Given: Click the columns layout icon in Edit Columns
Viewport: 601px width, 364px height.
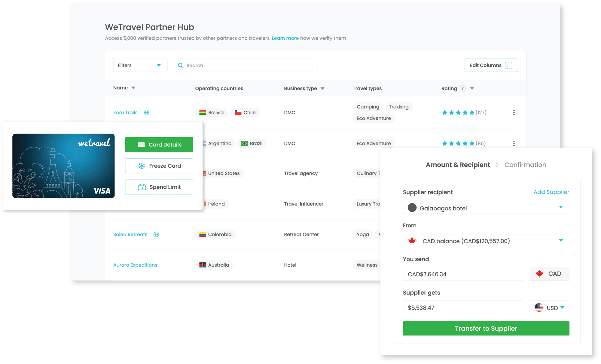Looking at the screenshot, I should tap(508, 66).
